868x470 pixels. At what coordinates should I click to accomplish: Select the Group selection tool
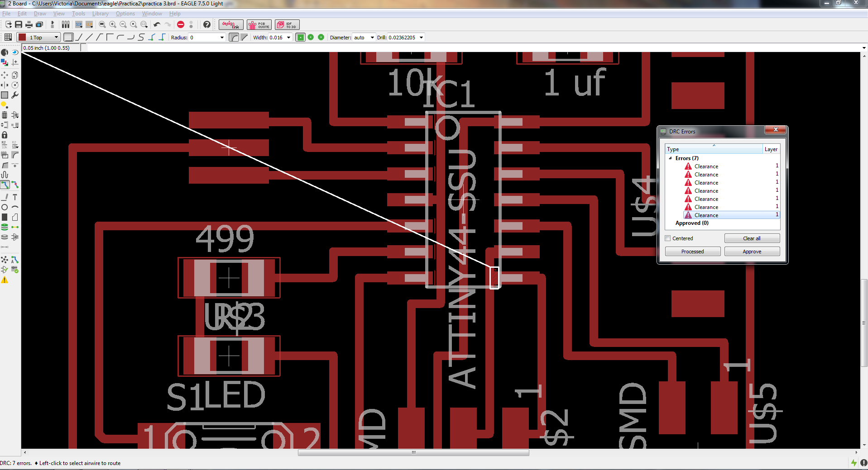5,95
